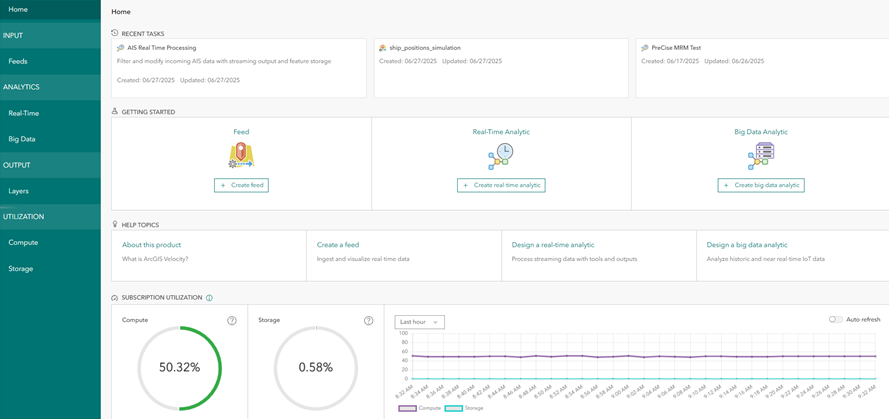Open the Last hour time range dropdown

point(419,322)
